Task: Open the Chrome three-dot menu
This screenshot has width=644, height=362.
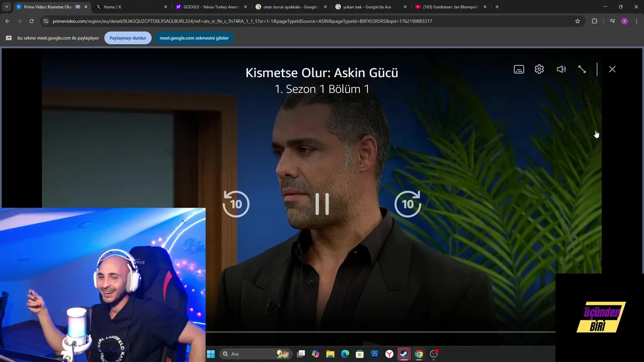Action: click(x=637, y=21)
